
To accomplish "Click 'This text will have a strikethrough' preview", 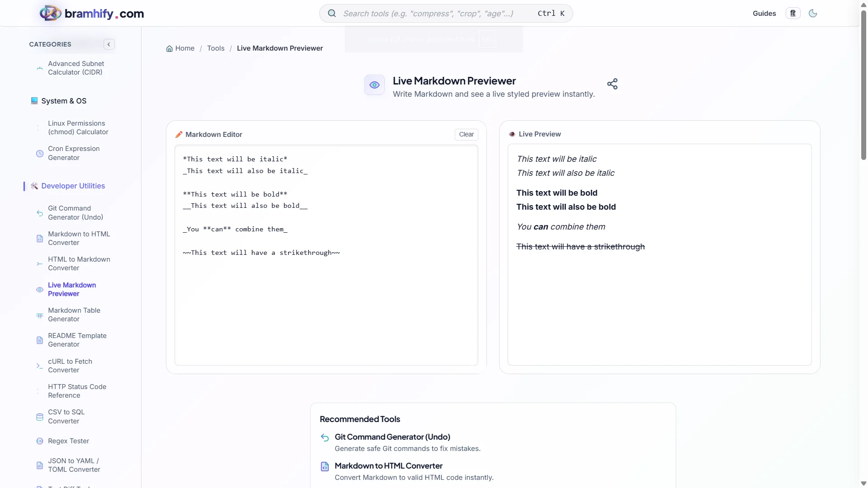I will (x=580, y=247).
